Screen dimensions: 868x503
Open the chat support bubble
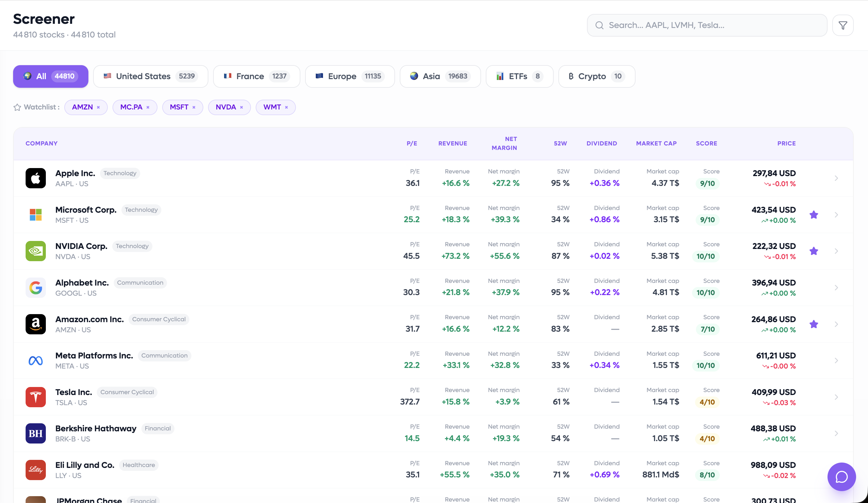click(x=842, y=477)
